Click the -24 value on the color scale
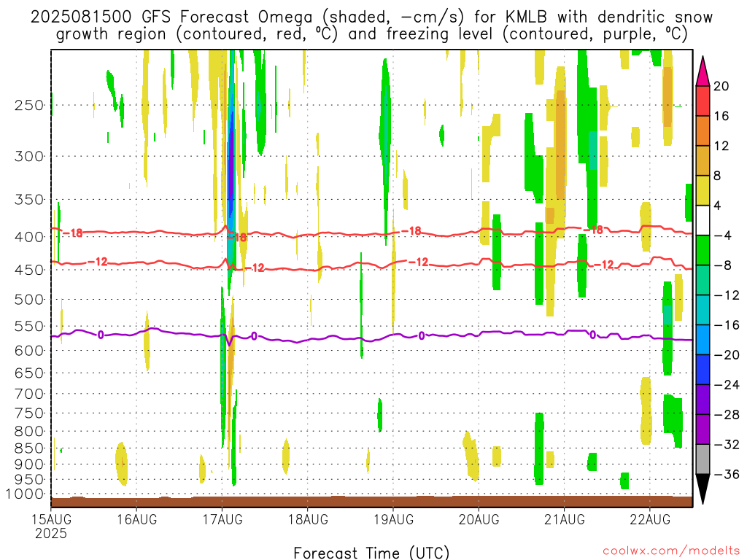This screenshot has height=560, width=747. tap(726, 385)
